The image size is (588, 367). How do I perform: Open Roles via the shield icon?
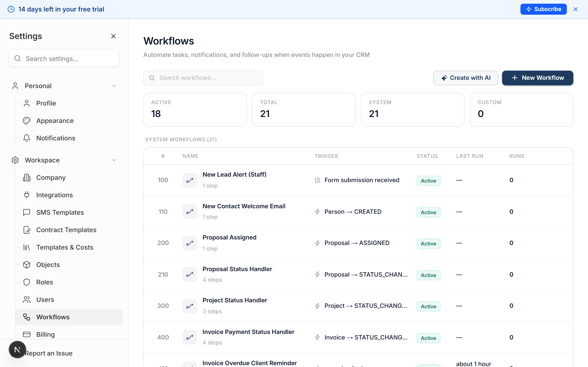pyautogui.click(x=27, y=282)
